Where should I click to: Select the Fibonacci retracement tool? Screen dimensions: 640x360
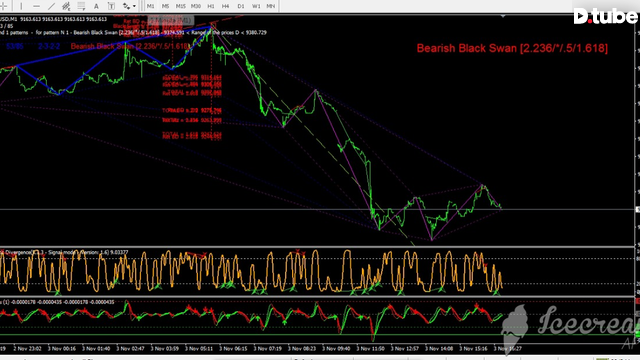pos(81,6)
